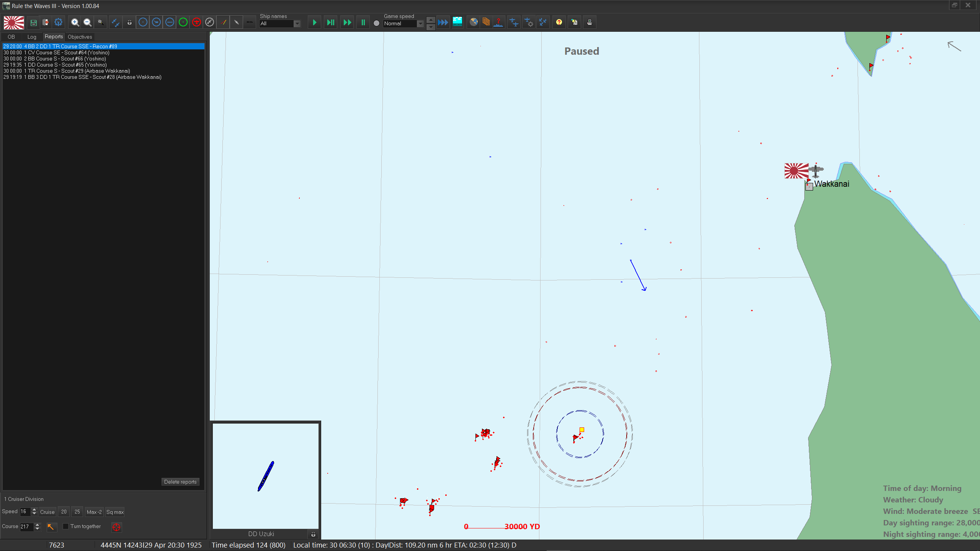Switch to the Log tab
Viewport: 980px width, 551px height.
click(32, 37)
